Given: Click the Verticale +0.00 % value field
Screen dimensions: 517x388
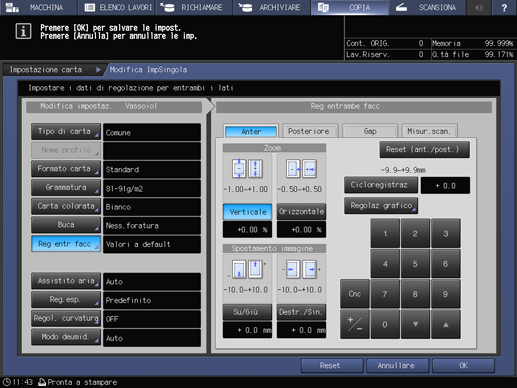Looking at the screenshot, I should (247, 230).
